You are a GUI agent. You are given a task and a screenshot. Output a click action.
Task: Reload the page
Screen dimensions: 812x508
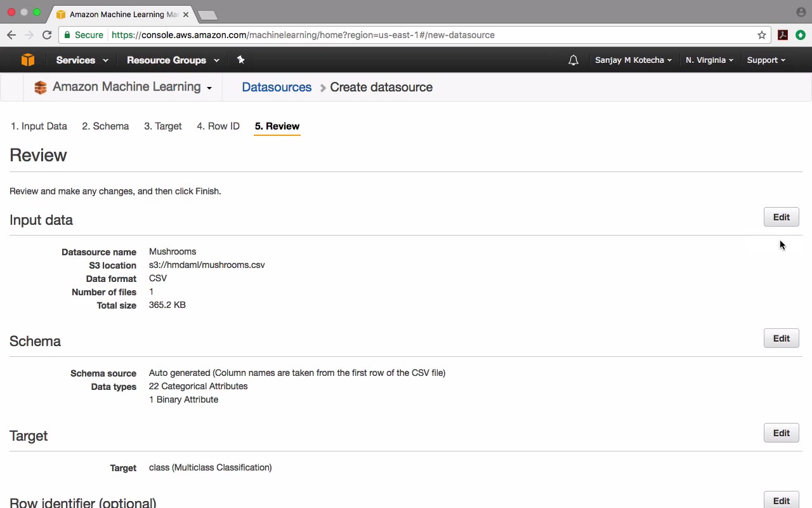click(47, 35)
